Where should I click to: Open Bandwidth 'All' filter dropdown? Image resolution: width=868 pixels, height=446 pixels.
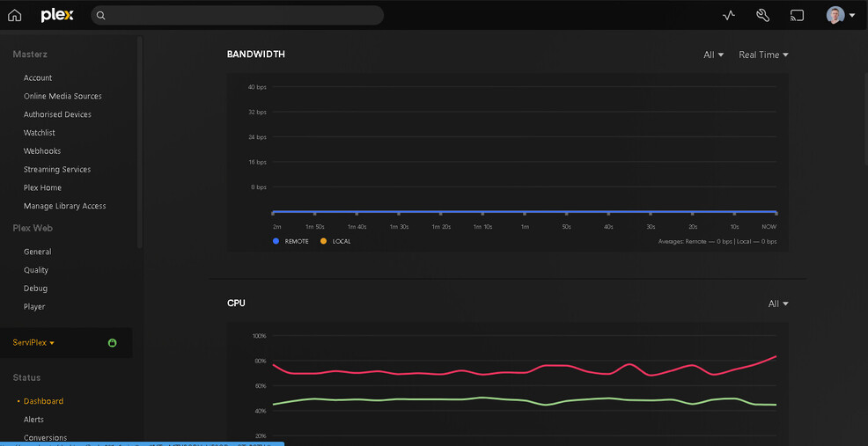[713, 55]
